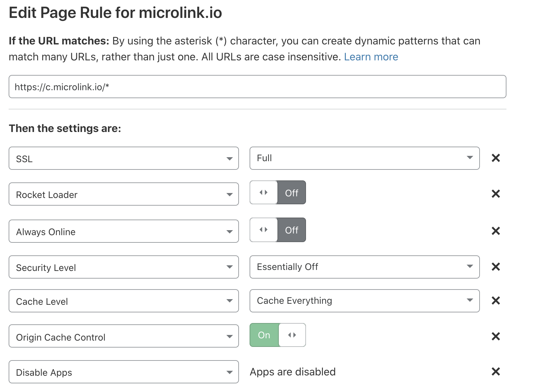This screenshot has width=533, height=392.
Task: Open the Origin Cache Control setting selector
Action: point(123,336)
